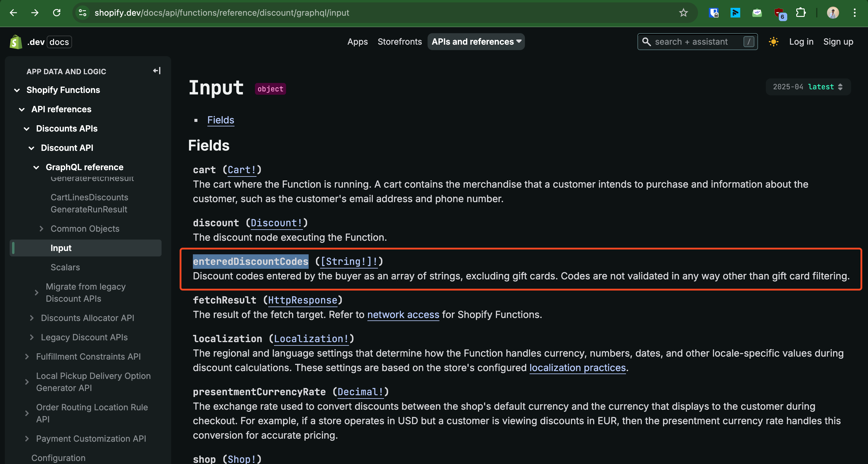The width and height of the screenshot is (868, 464).
Task: Reload the page
Action: coord(57,13)
